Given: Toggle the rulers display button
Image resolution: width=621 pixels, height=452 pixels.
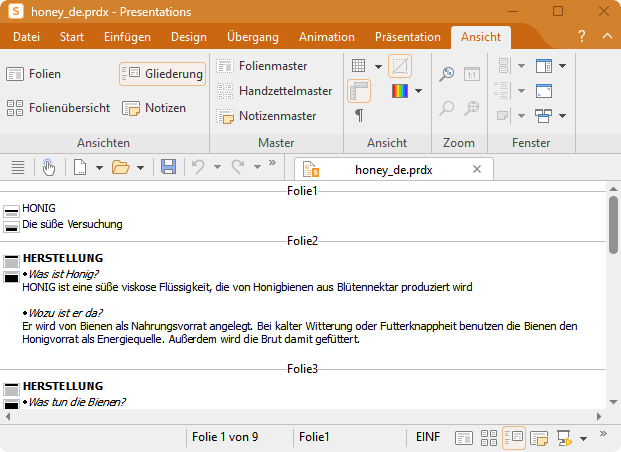Looking at the screenshot, I should 359,91.
